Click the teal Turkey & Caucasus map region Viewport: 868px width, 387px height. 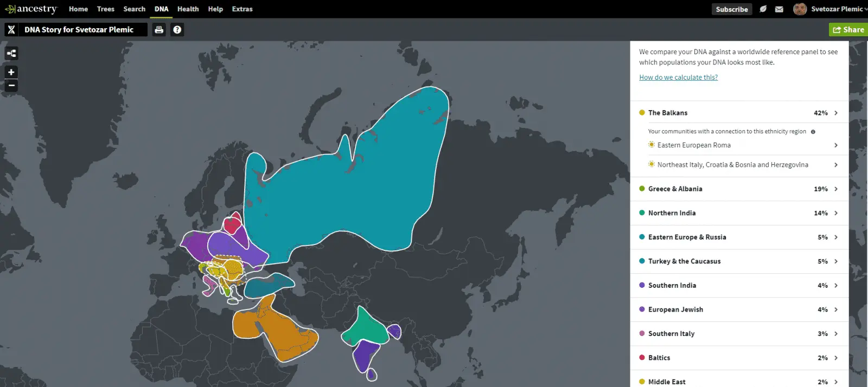[269, 285]
